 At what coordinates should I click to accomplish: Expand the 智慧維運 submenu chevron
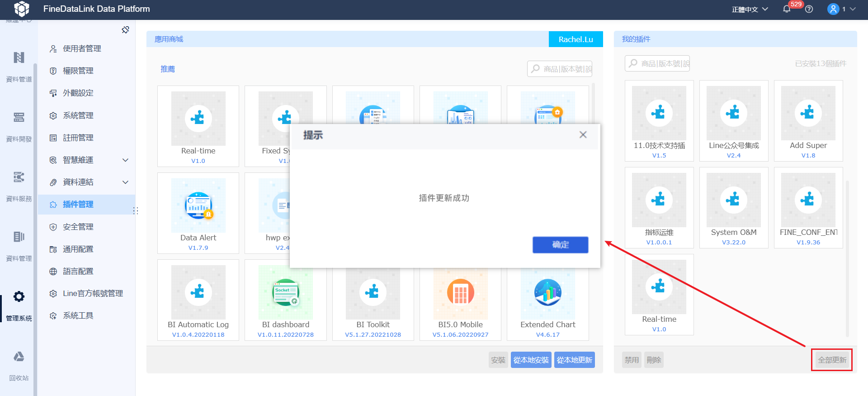click(x=126, y=160)
